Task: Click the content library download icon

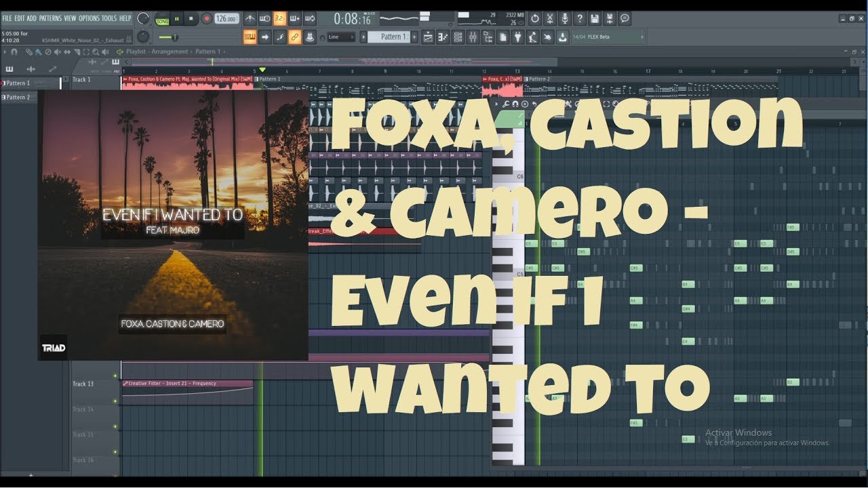Action: tap(563, 37)
